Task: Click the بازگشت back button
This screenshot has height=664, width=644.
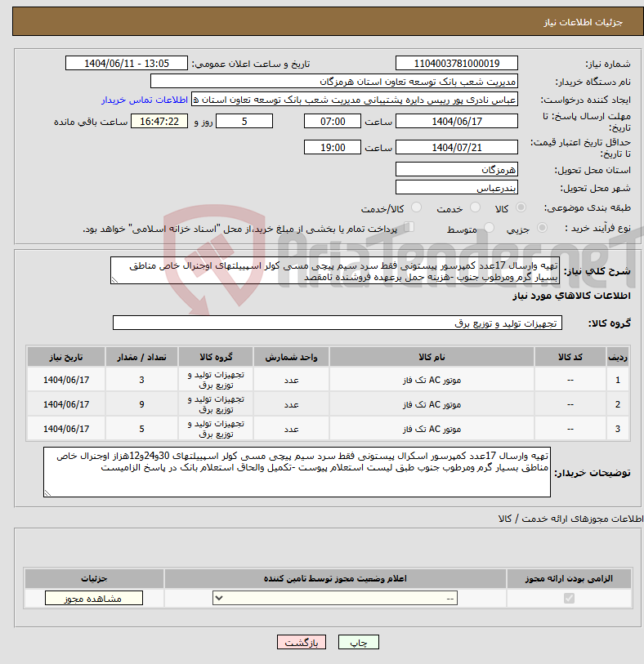Action: tap(302, 643)
